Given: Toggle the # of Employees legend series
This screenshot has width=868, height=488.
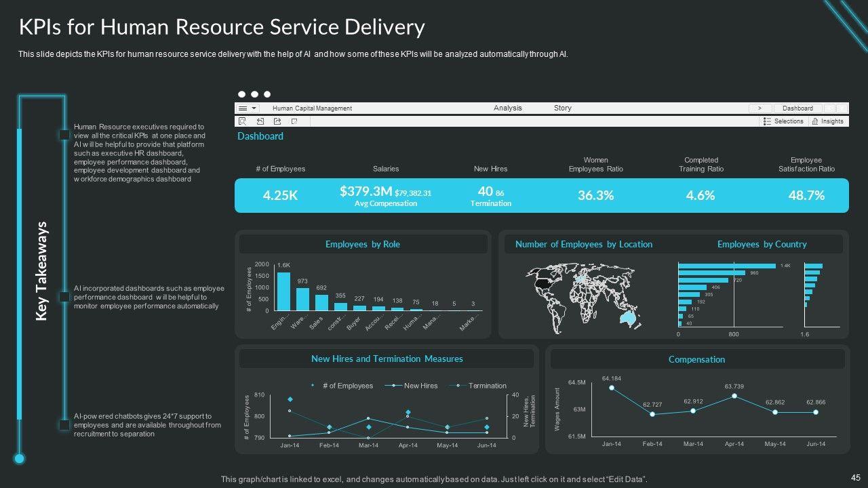Looking at the screenshot, I should 342,386.
